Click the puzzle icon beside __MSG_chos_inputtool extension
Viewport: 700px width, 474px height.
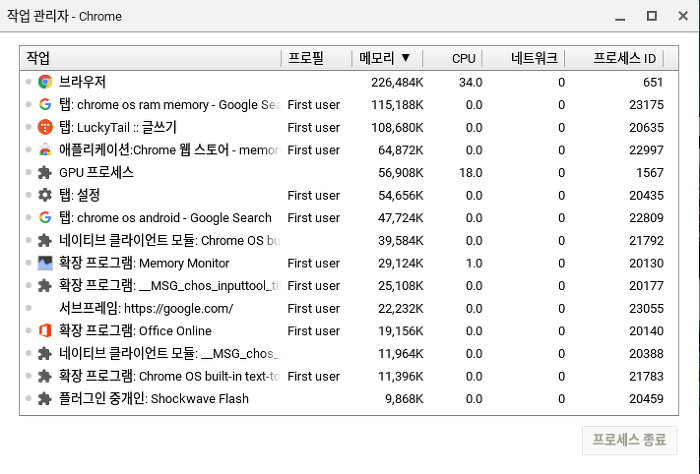(45, 286)
